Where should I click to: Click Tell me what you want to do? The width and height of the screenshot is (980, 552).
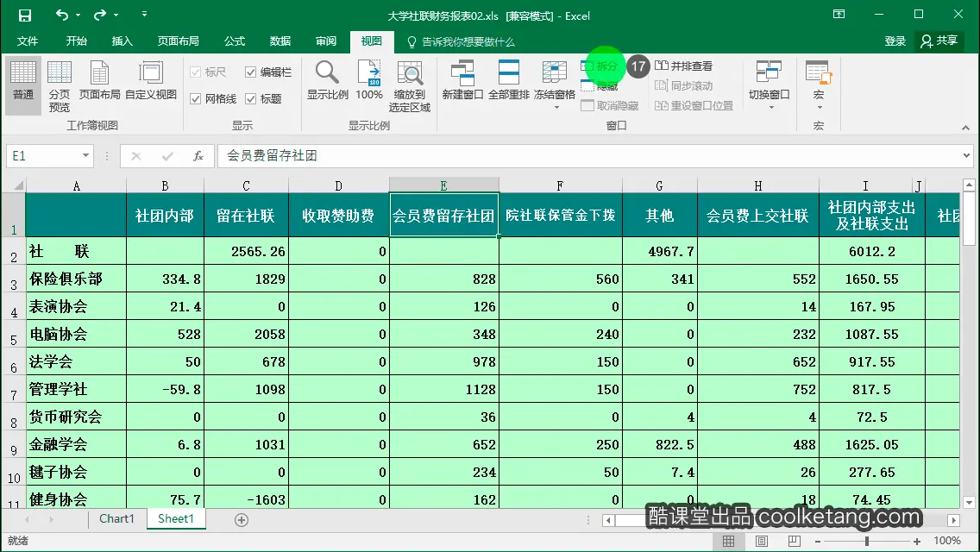(x=462, y=42)
